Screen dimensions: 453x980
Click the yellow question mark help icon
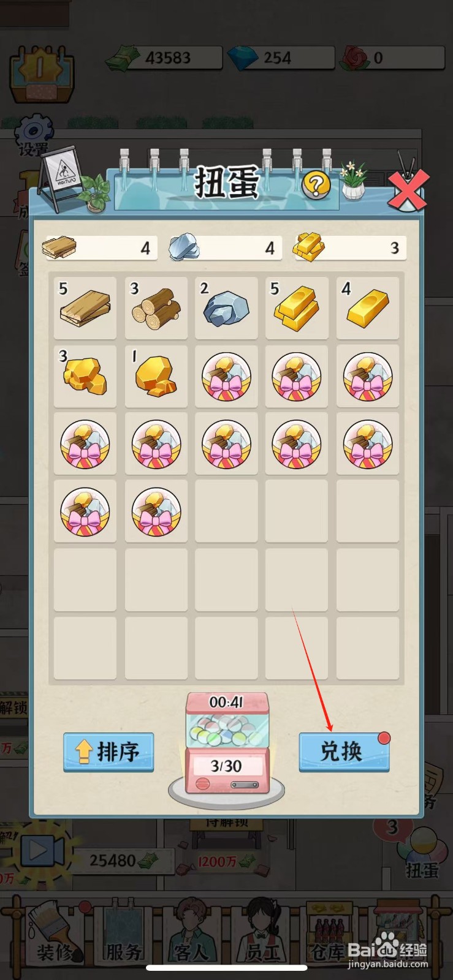[316, 184]
